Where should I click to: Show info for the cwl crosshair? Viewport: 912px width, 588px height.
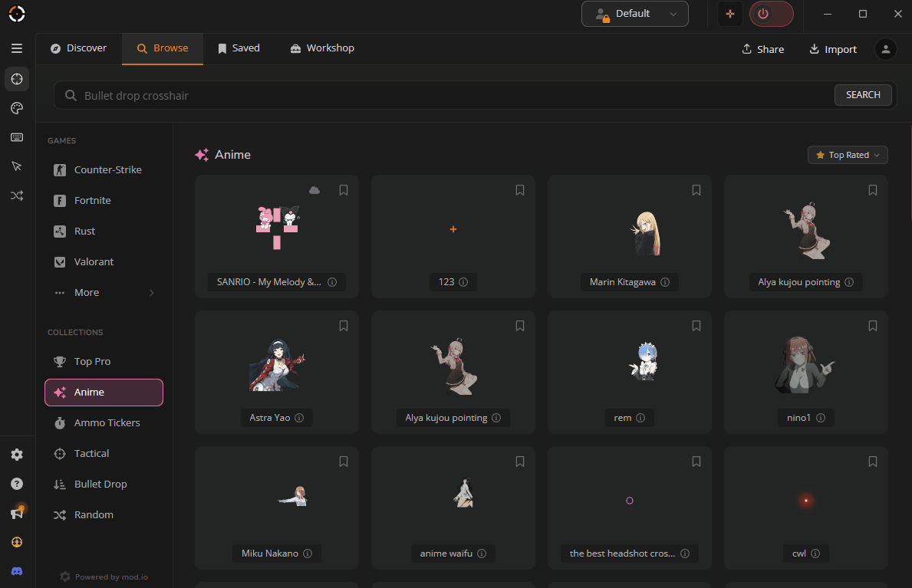click(x=815, y=554)
